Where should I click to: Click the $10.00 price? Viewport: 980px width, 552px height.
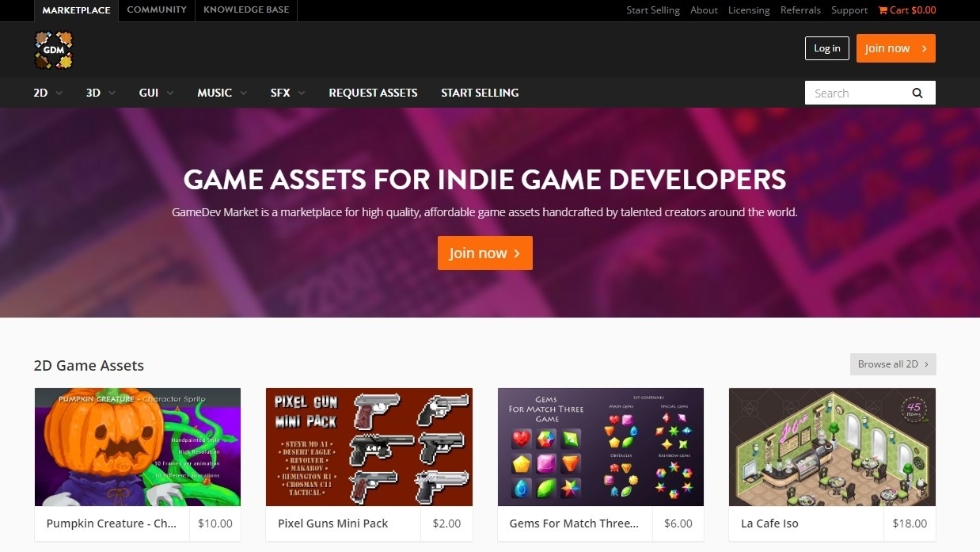coord(215,523)
